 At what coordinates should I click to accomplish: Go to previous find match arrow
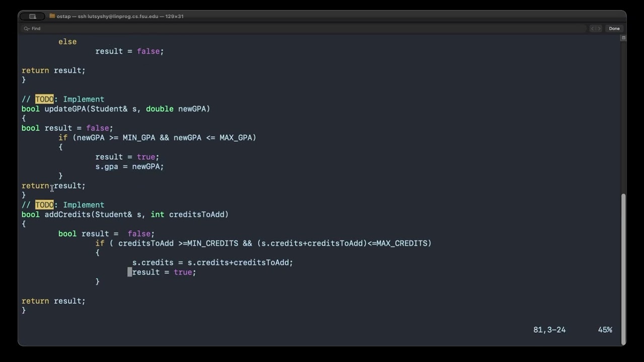(593, 29)
